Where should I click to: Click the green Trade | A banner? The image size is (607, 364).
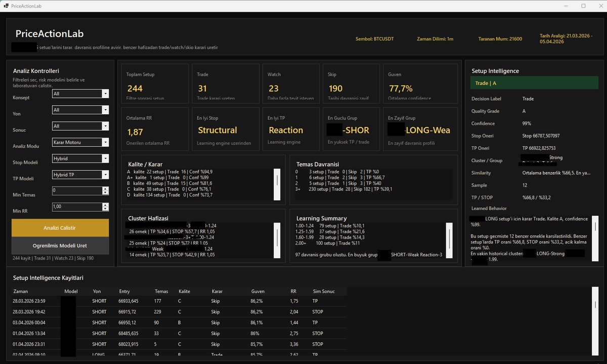point(534,83)
